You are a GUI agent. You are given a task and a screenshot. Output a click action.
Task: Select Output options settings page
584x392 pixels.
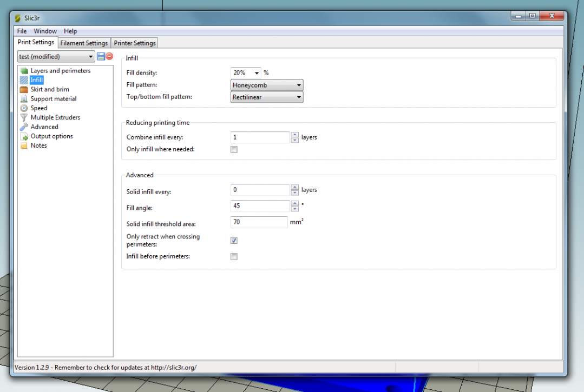52,136
